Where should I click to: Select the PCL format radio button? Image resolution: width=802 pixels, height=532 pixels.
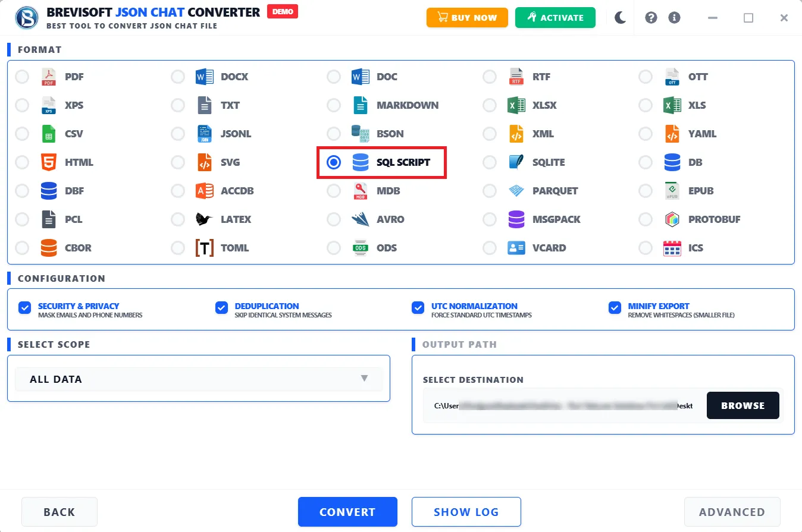22,219
